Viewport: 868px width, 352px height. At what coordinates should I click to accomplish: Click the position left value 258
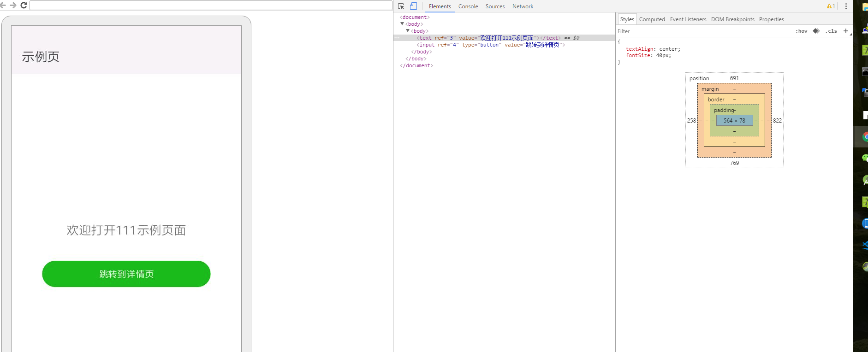(691, 121)
